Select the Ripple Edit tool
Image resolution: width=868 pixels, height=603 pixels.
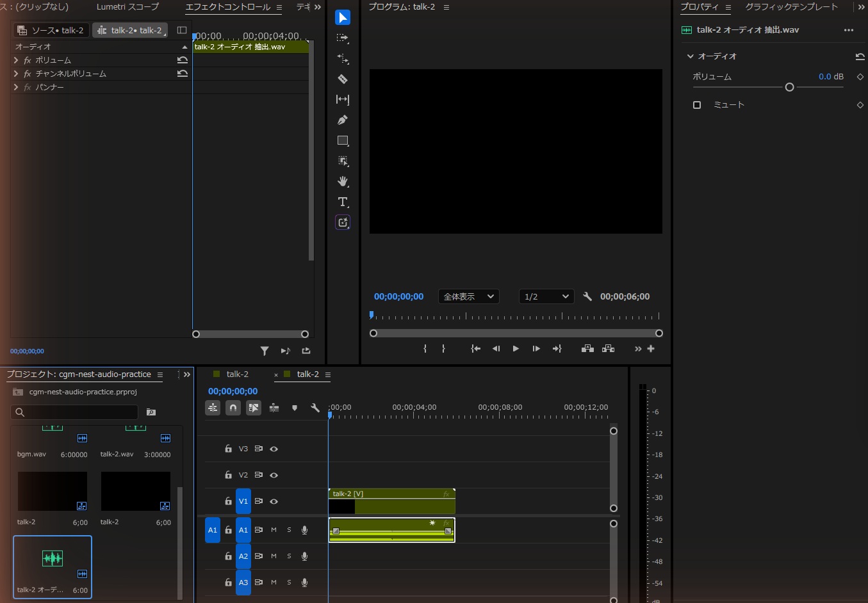coord(343,59)
